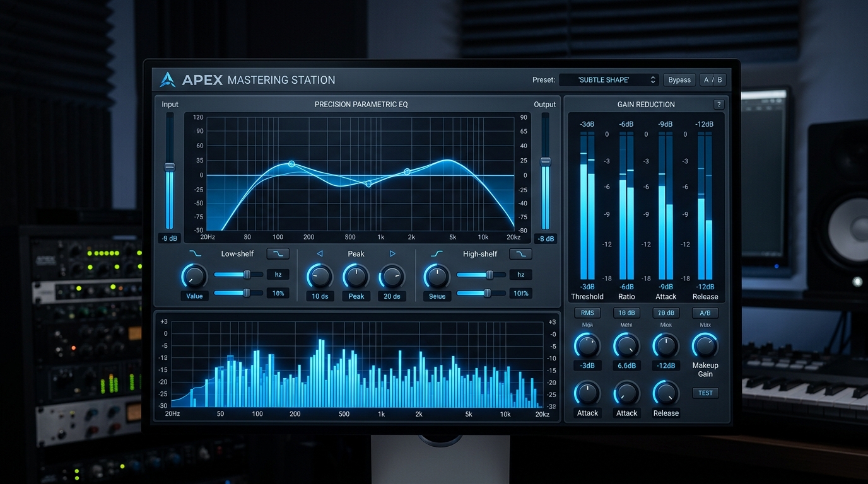This screenshot has height=484, width=868.
Task: Open the Low-shelf hz unit box
Action: click(278, 274)
